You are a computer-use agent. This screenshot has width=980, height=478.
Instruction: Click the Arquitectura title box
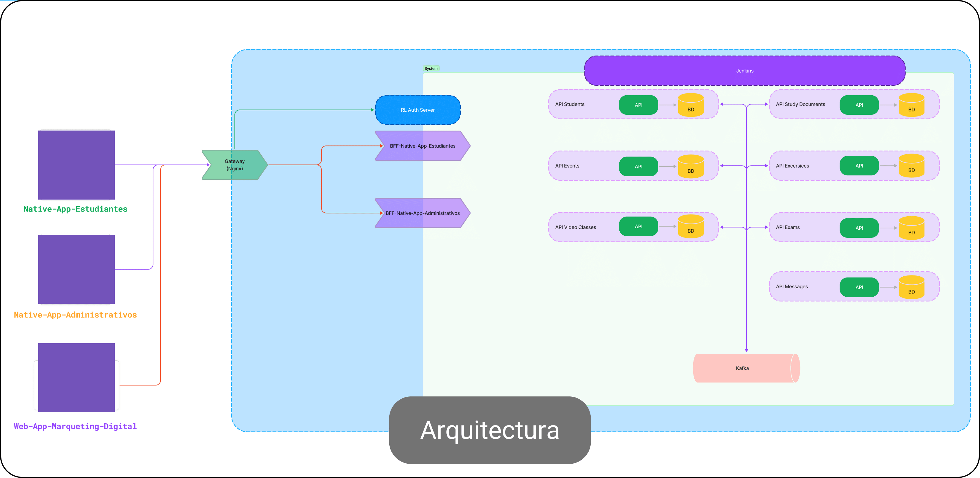point(490,430)
